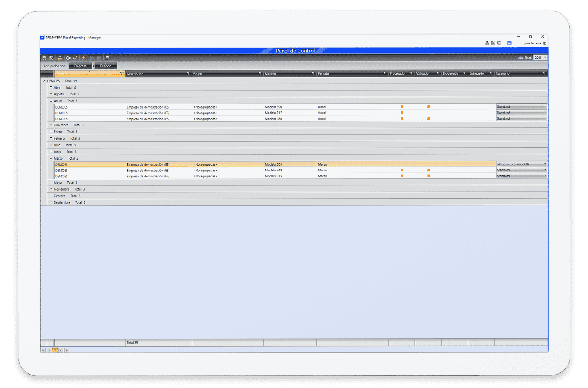Click the lightning bolt process icon
Image resolution: width=588 pixels, height=388 pixels.
pos(83,58)
